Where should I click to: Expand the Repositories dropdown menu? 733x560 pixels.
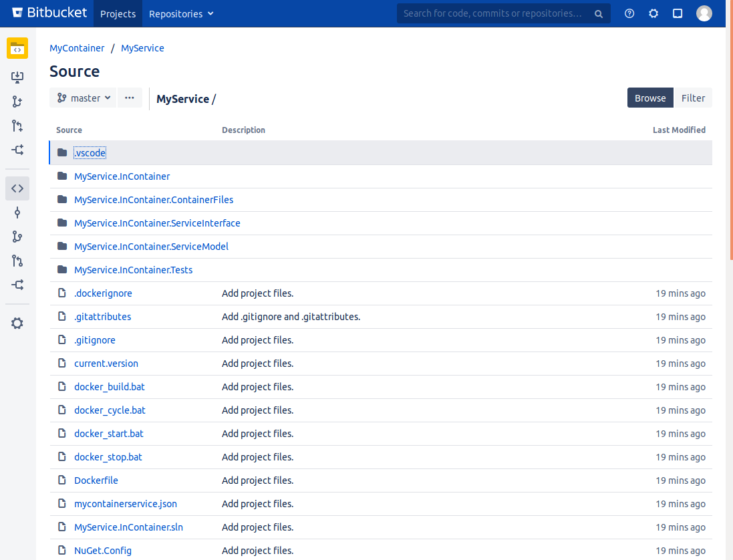point(181,13)
